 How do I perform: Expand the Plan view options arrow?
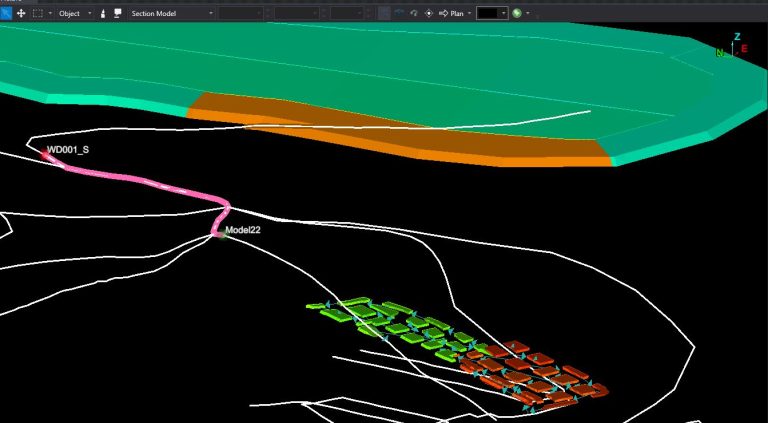(470, 14)
